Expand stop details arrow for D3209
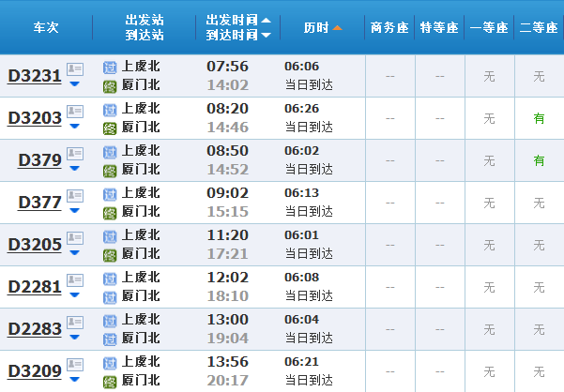Screen dimensions: 564x392 pos(74,379)
